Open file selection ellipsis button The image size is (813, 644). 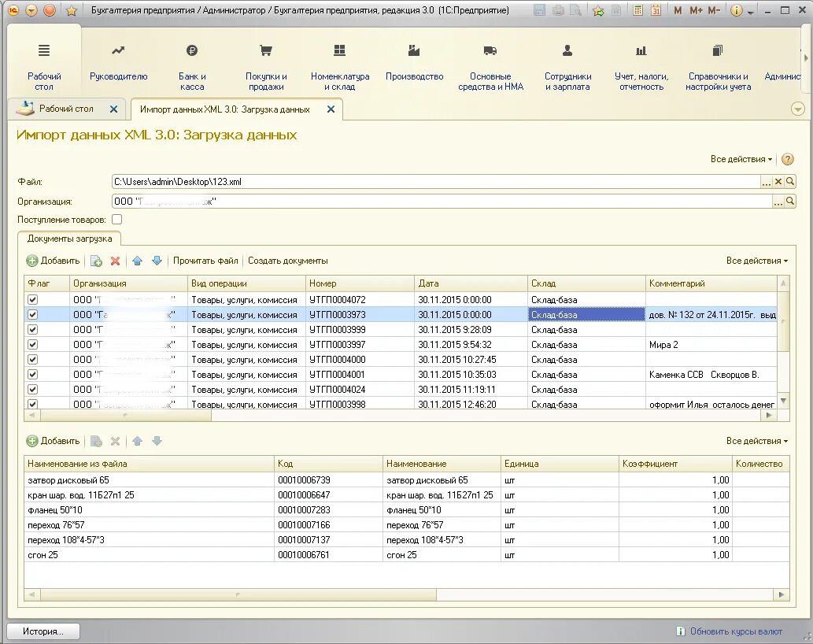[767, 182]
